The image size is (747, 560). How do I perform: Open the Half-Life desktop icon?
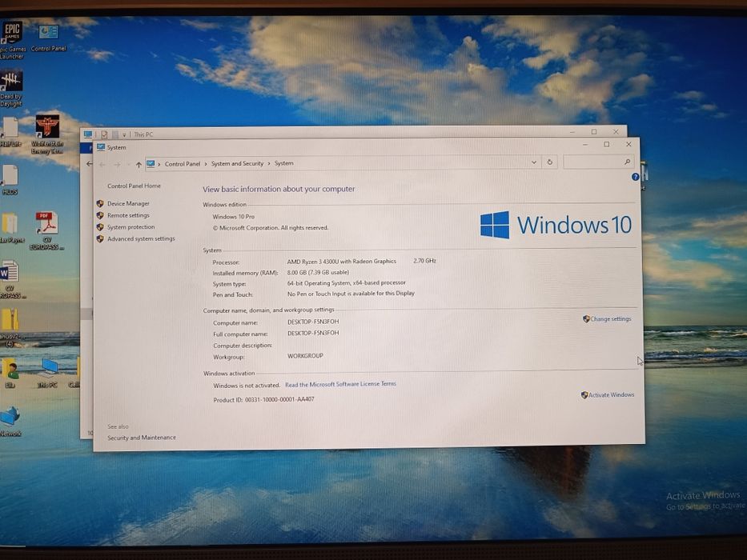tap(10, 132)
